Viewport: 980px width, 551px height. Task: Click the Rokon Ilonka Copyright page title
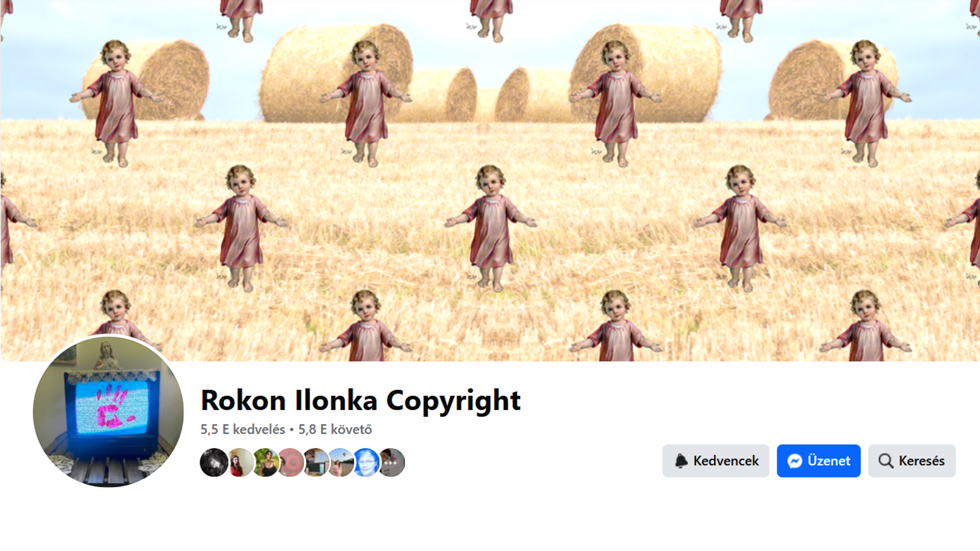pyautogui.click(x=360, y=400)
